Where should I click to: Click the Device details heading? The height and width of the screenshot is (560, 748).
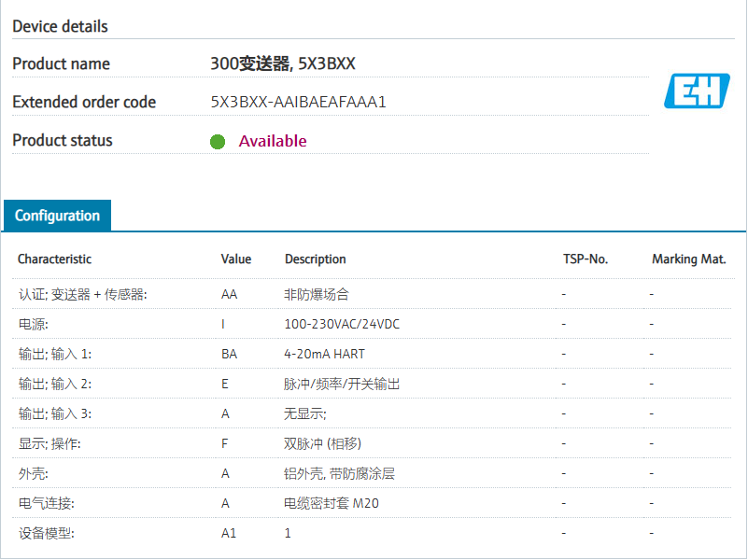coord(60,26)
